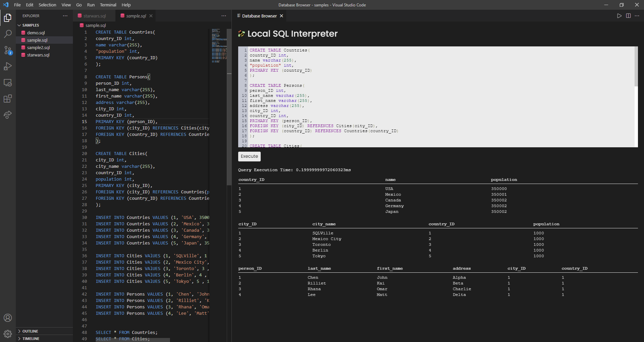644x342 pixels.
Task: Open demo.sql in the explorer
Action: click(36, 33)
